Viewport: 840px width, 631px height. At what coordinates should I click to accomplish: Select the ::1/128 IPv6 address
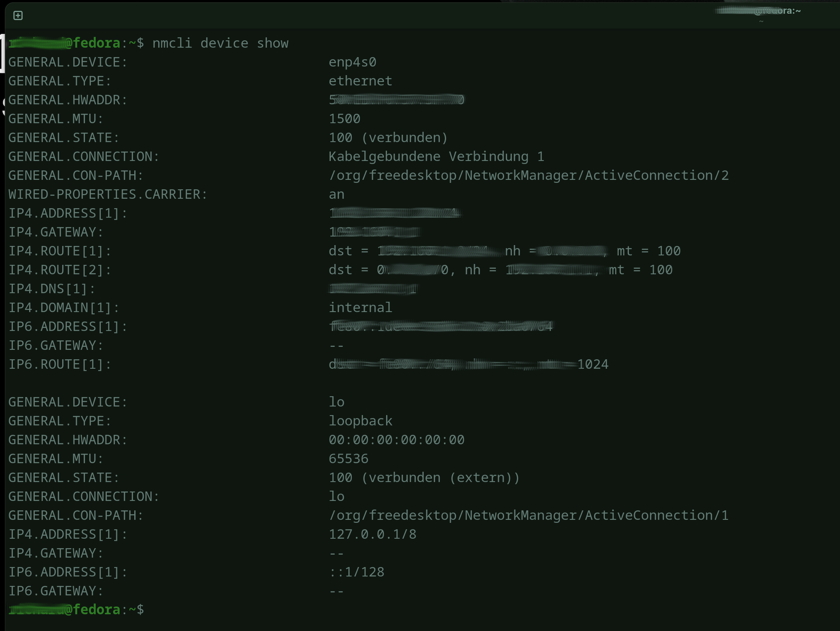[x=357, y=572]
